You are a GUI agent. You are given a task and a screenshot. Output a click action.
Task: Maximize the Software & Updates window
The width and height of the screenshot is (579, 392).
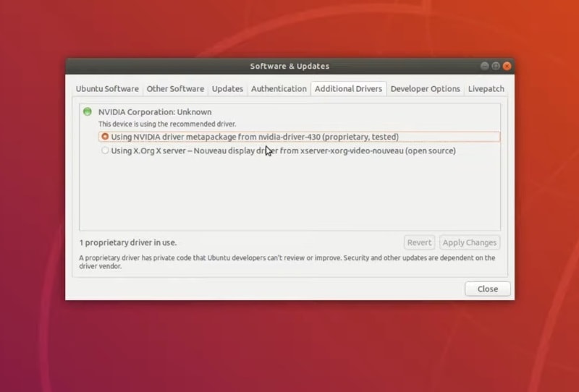(x=496, y=66)
